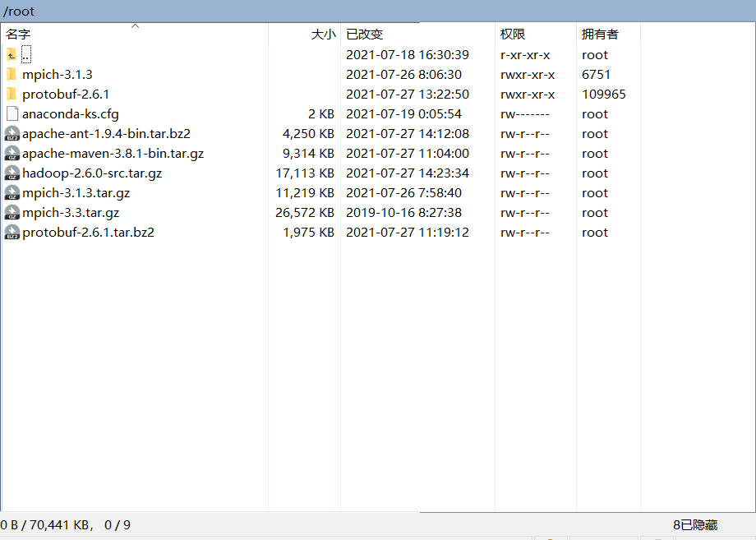Sort by the 大小 column header

[x=304, y=35]
